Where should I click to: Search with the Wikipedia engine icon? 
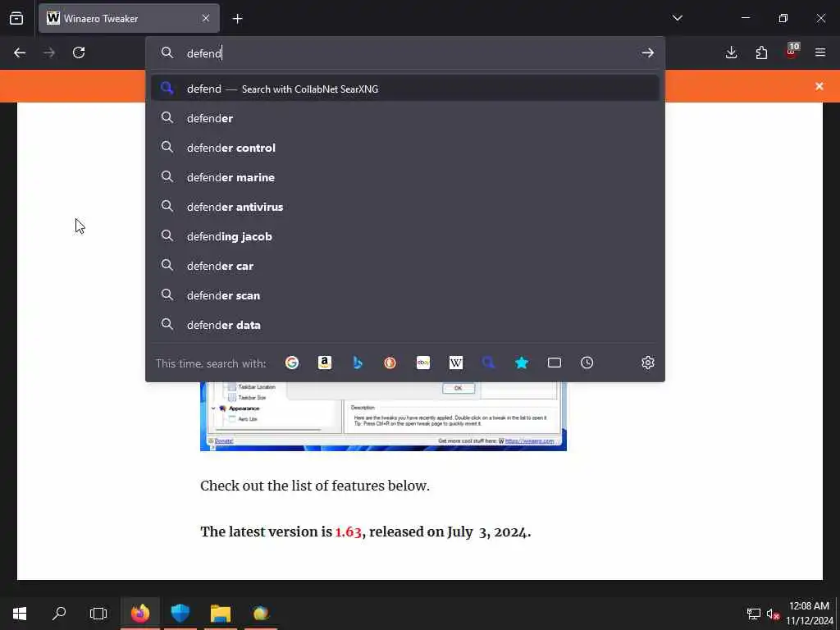456,363
